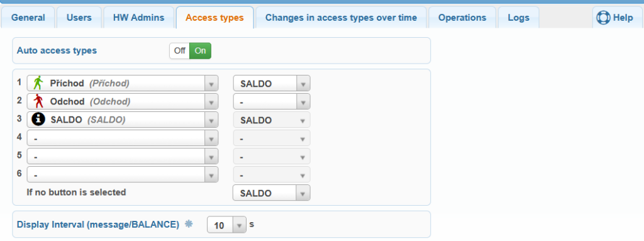644x241 pixels.
Task: Open Changes in access types over time tab
Action: (341, 18)
